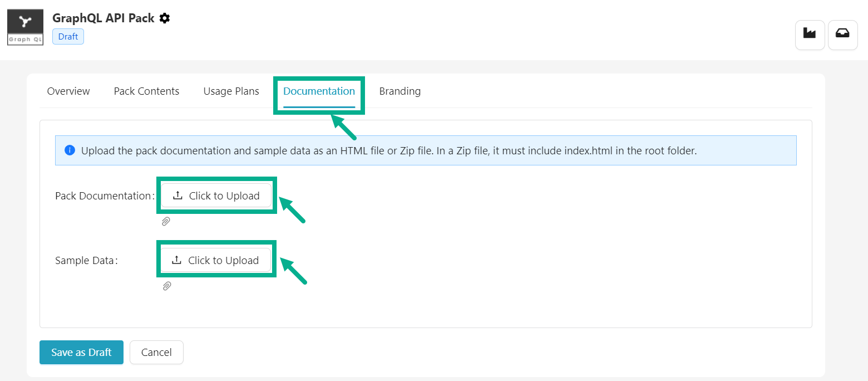Click the info icon in the blue banner
Screen dimensions: 868x381
tap(70, 150)
